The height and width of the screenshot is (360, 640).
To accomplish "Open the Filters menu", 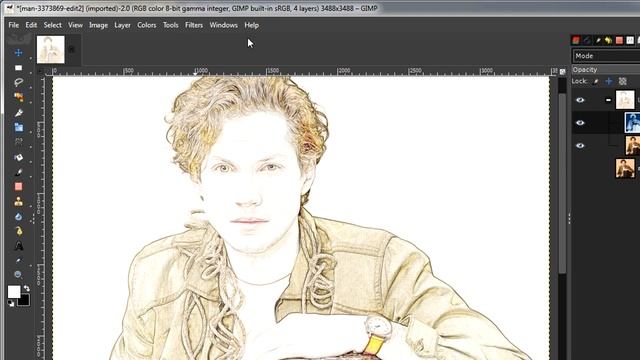I will 194,25.
